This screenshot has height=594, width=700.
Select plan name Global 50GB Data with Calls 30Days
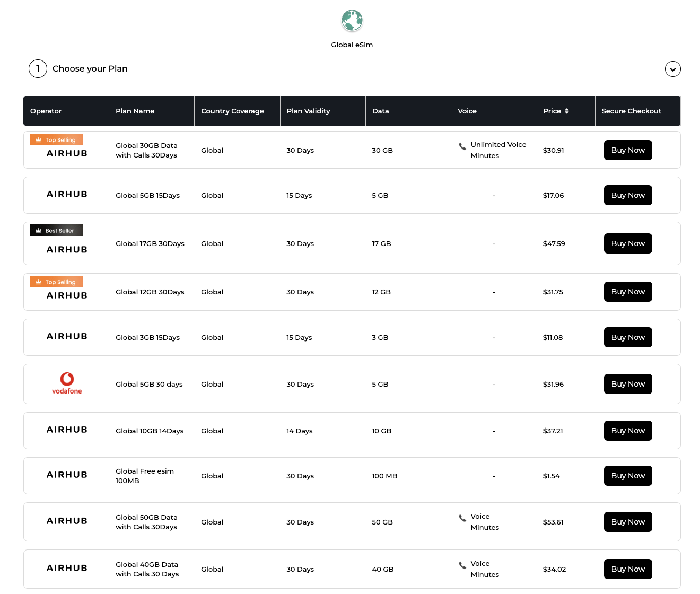pyautogui.click(x=147, y=522)
